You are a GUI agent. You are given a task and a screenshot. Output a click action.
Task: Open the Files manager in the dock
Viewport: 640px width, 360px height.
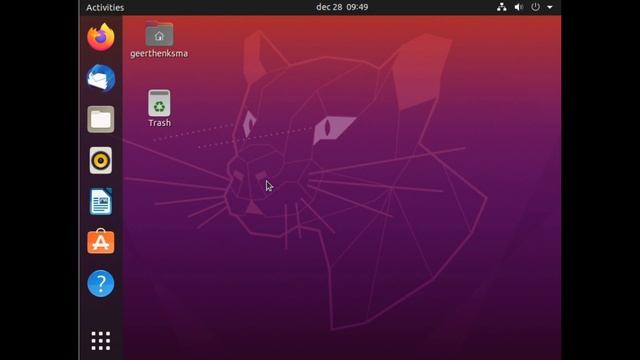(101, 120)
